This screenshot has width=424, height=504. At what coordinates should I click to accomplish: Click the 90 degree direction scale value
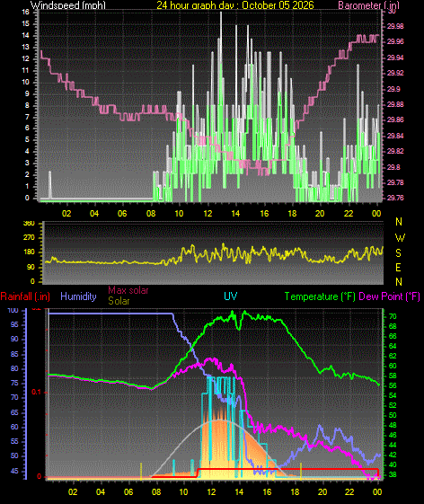click(31, 268)
